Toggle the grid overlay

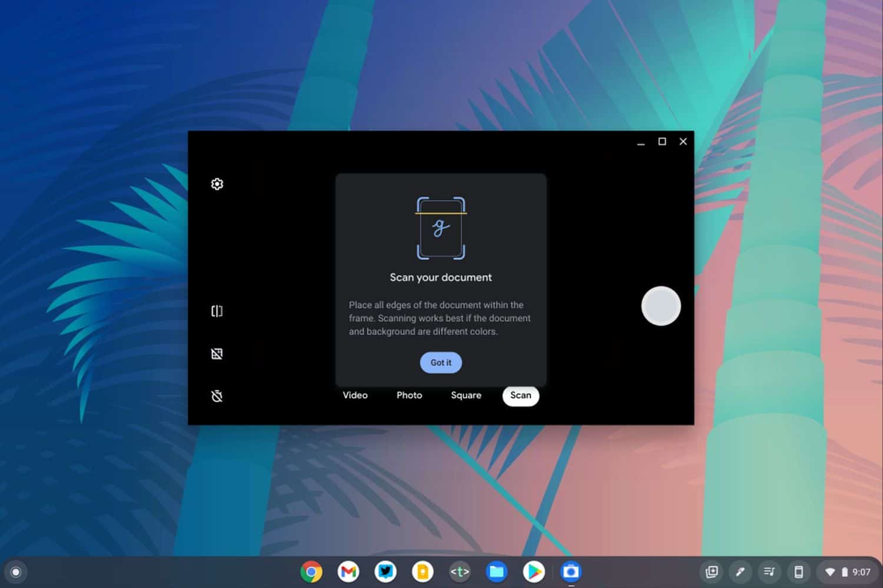[x=217, y=354]
